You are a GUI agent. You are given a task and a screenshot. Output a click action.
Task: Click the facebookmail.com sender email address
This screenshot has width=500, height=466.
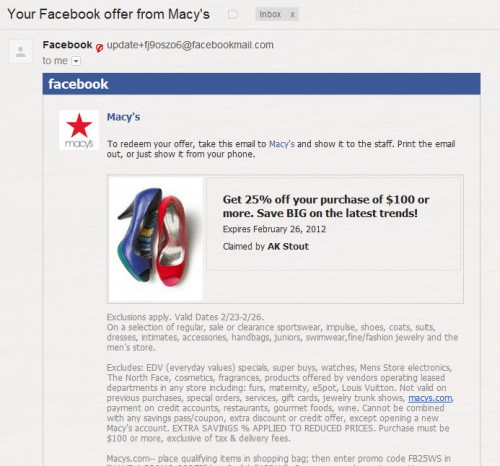click(x=190, y=45)
